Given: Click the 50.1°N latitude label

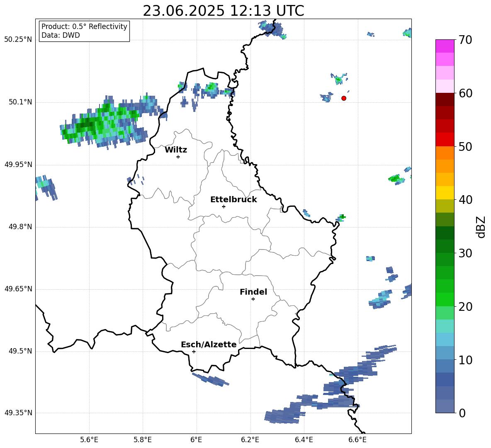Looking at the screenshot, I should (20, 102).
